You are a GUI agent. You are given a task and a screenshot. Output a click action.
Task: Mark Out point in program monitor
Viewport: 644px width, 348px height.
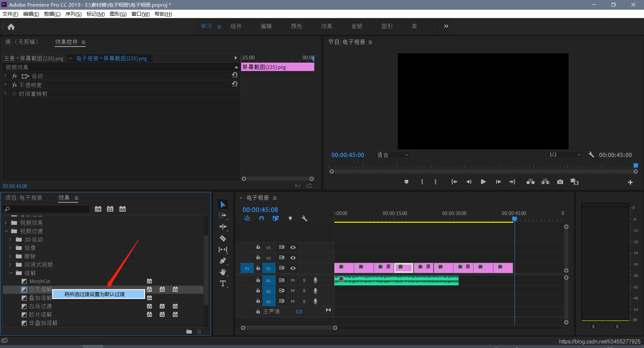pyautogui.click(x=435, y=182)
